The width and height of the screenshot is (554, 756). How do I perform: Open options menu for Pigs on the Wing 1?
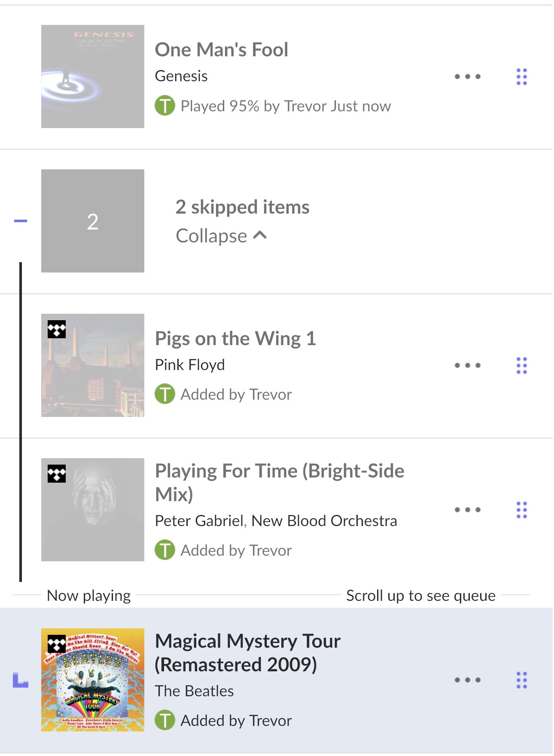click(467, 366)
